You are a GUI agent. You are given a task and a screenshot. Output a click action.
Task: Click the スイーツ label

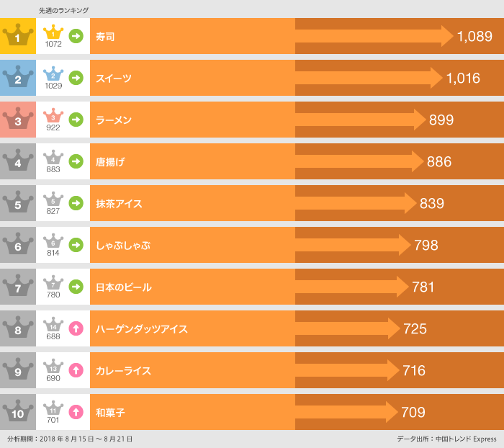pos(114,79)
